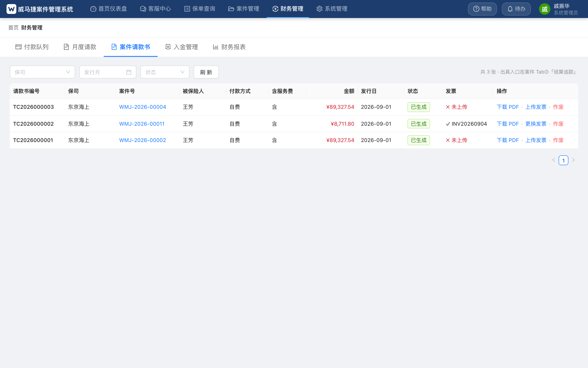Open case link WMJ-2026-00011
Screen dimensions: 588x368
click(x=142, y=124)
